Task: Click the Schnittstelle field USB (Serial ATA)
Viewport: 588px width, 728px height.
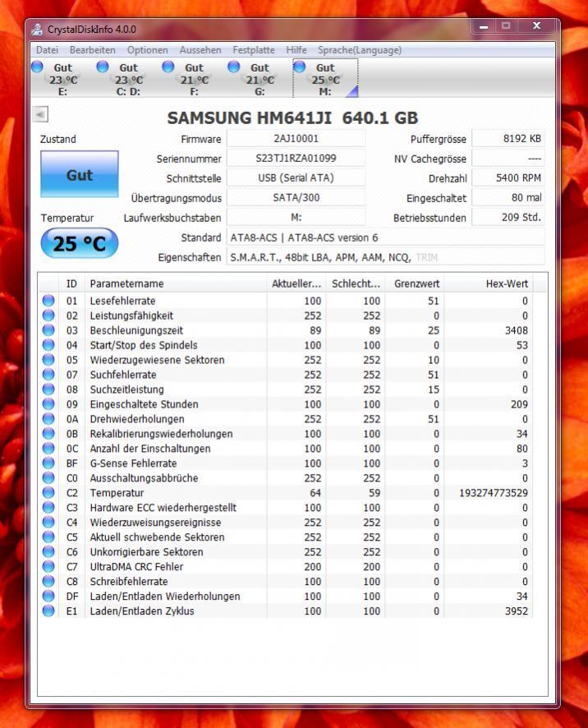Action: [296, 177]
